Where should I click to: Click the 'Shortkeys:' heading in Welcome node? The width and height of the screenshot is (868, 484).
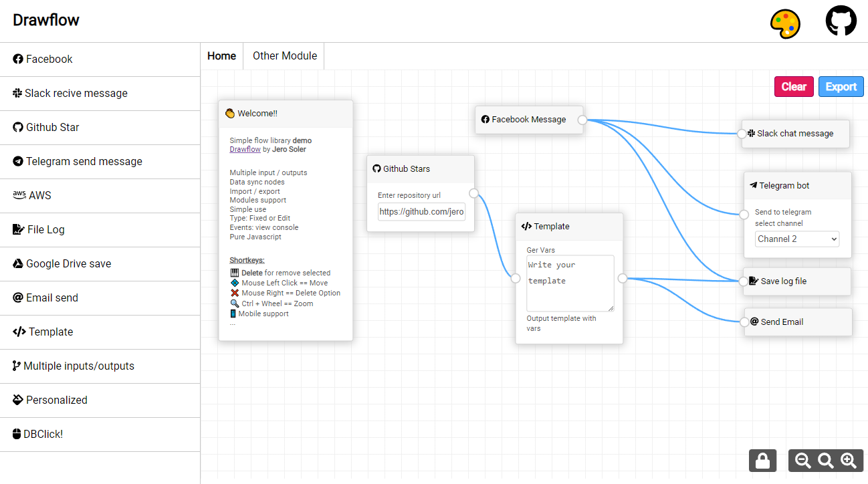pos(247,260)
